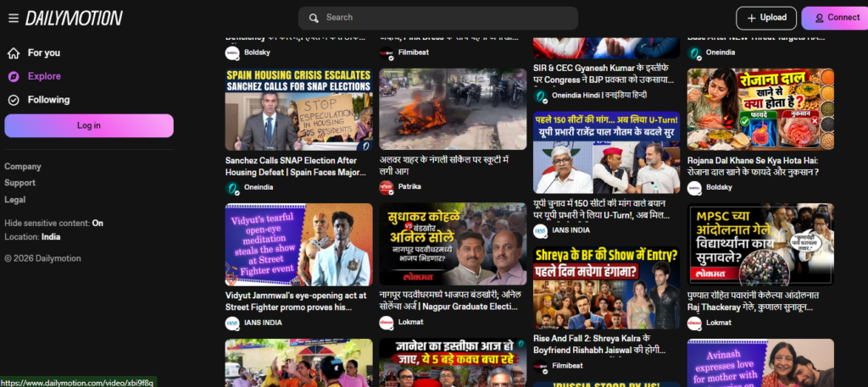Open the hamburger menu icon
This screenshot has width=868, height=387.
pos(14,19)
